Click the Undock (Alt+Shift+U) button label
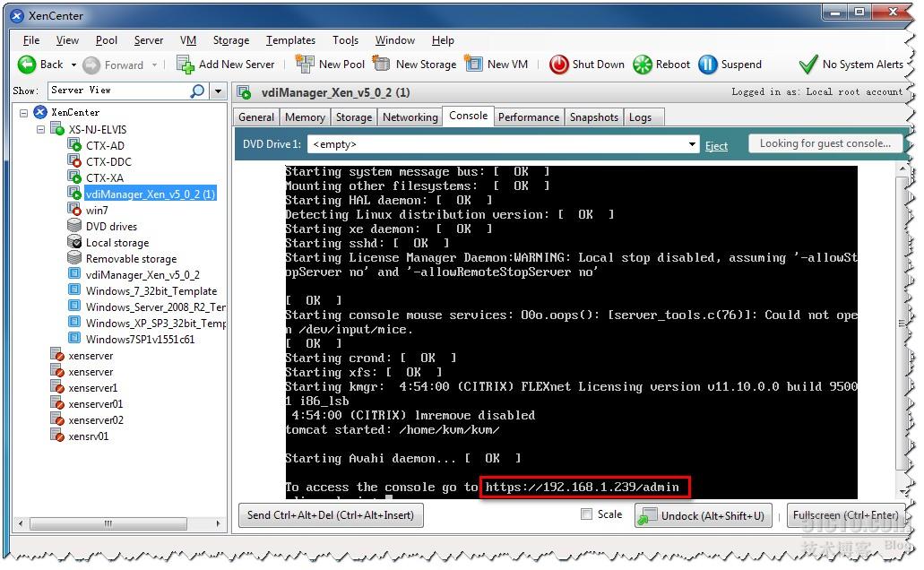 pos(712,516)
